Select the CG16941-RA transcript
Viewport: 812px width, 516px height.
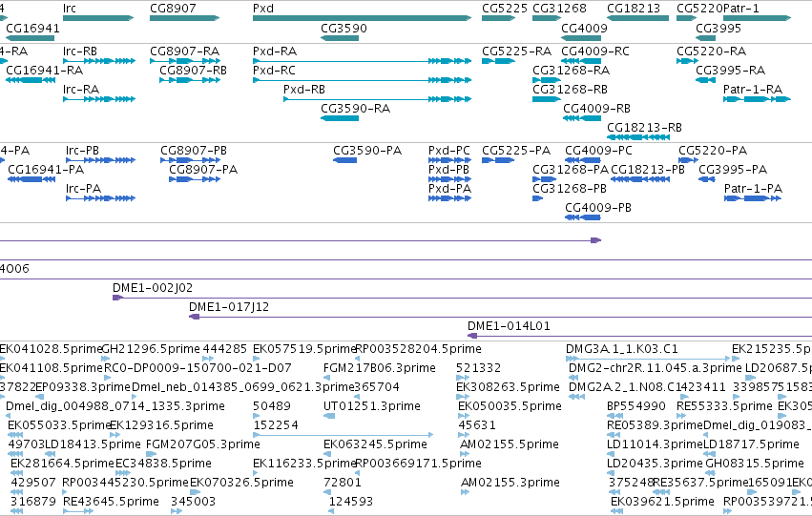[x=30, y=80]
